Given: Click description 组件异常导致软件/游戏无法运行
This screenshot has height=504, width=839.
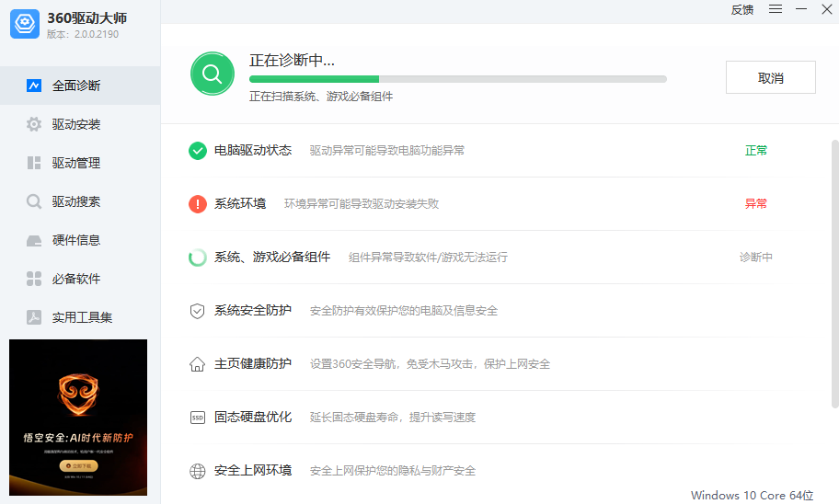Looking at the screenshot, I should [x=428, y=258].
